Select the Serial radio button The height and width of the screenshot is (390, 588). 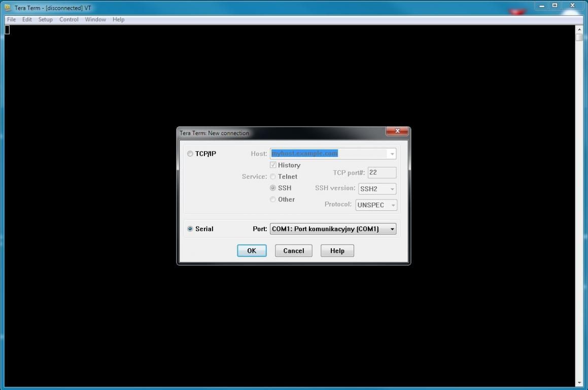point(190,229)
